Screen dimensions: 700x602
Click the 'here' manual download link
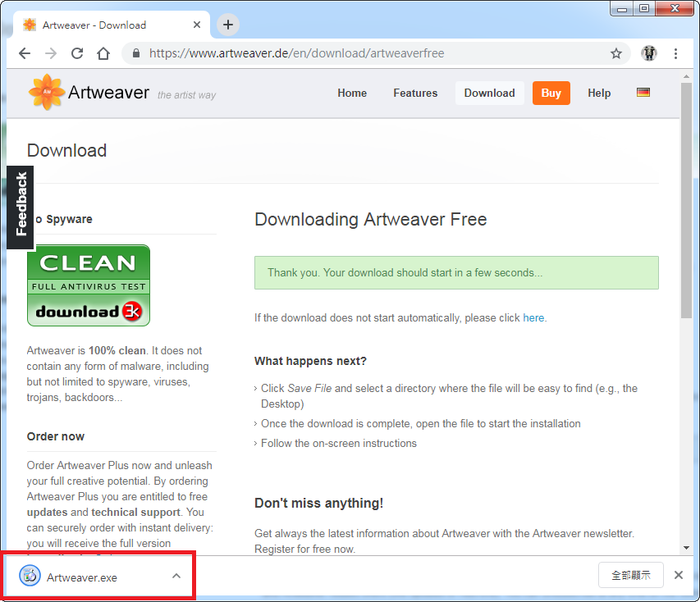pos(533,317)
